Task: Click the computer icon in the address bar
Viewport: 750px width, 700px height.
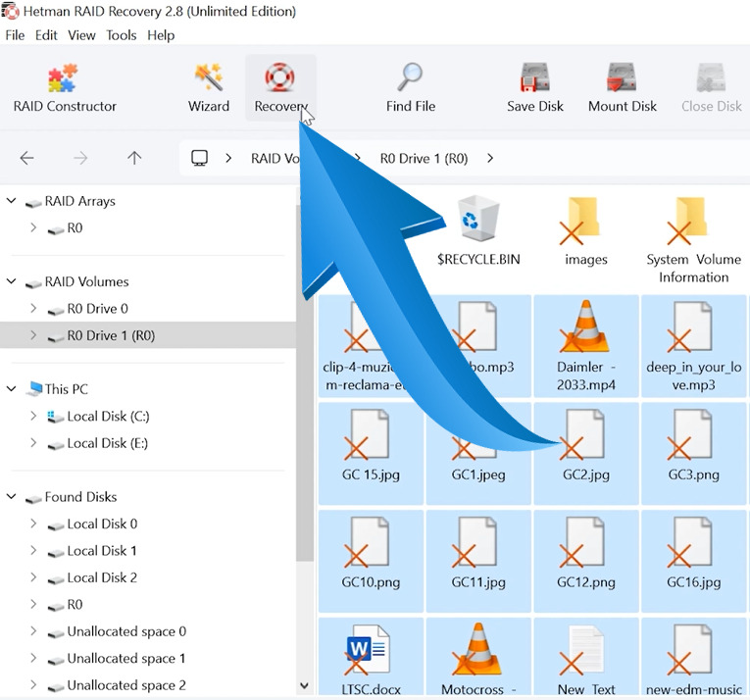Action: coord(199,158)
